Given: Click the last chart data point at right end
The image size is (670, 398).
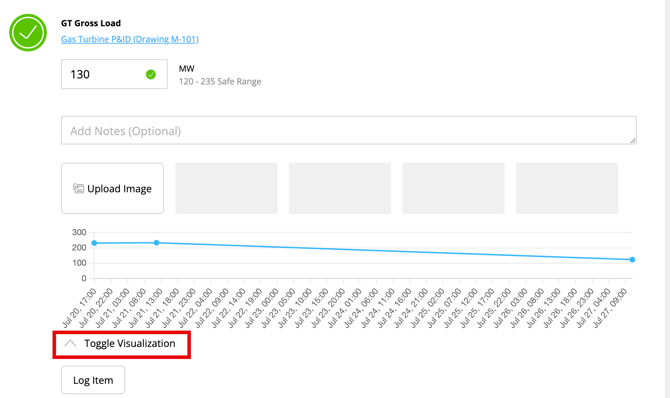Looking at the screenshot, I should (632, 259).
